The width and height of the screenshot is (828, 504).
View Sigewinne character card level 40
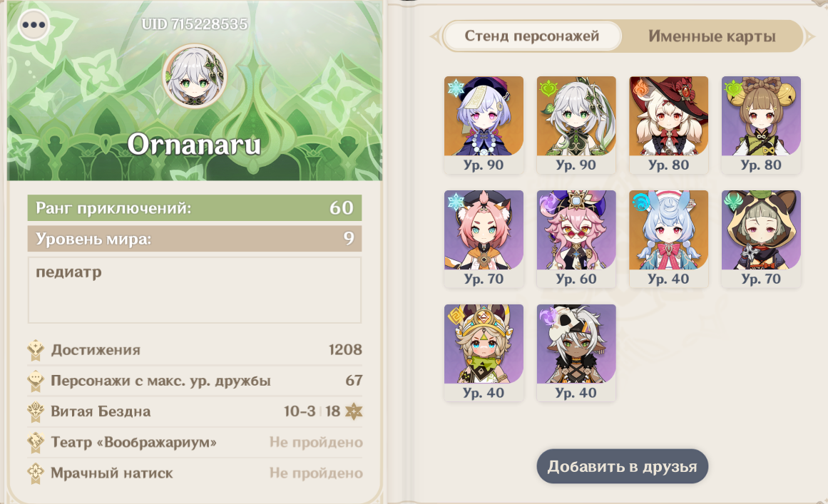668,239
